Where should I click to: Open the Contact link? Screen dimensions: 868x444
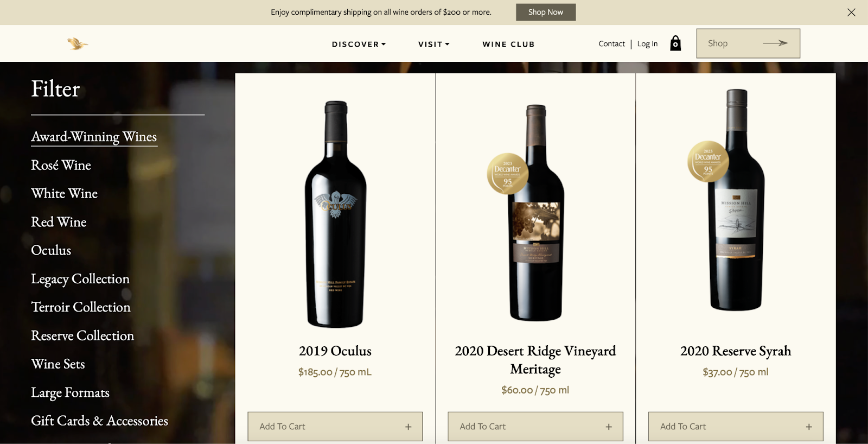click(611, 44)
